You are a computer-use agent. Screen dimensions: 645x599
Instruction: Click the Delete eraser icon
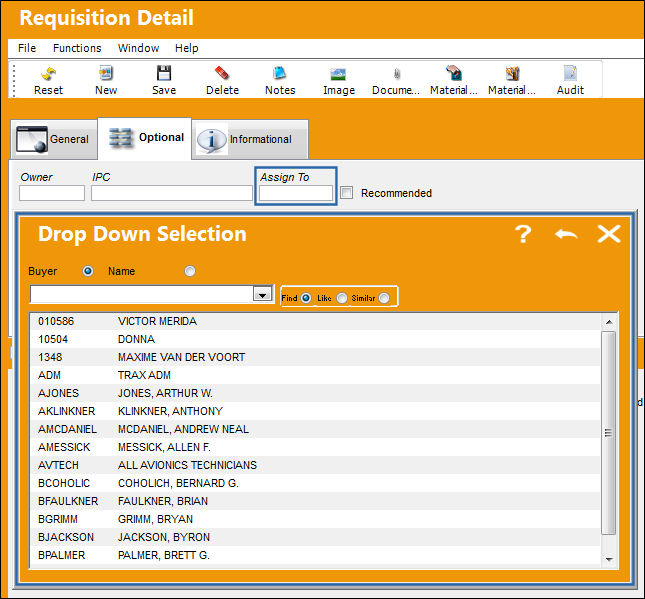pyautogui.click(x=222, y=81)
